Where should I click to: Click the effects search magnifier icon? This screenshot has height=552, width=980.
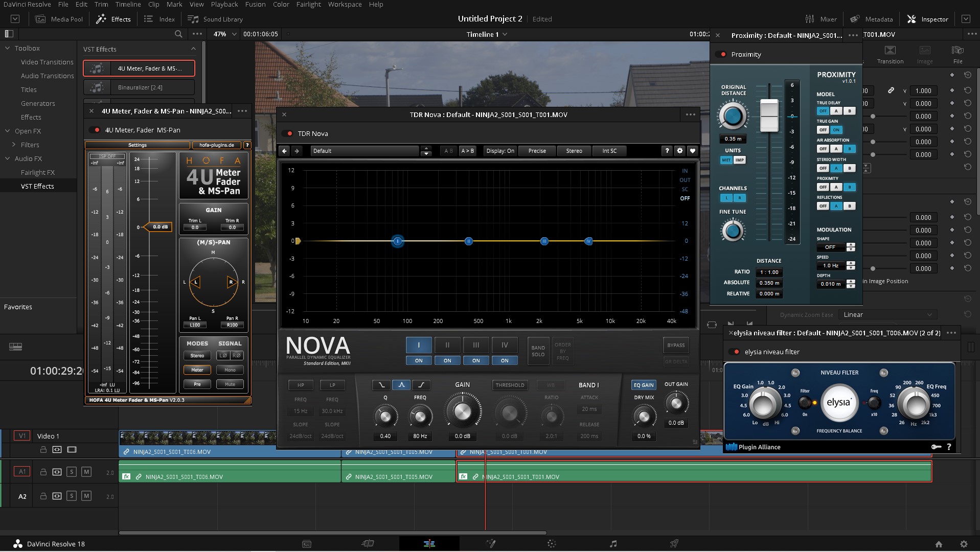click(178, 34)
